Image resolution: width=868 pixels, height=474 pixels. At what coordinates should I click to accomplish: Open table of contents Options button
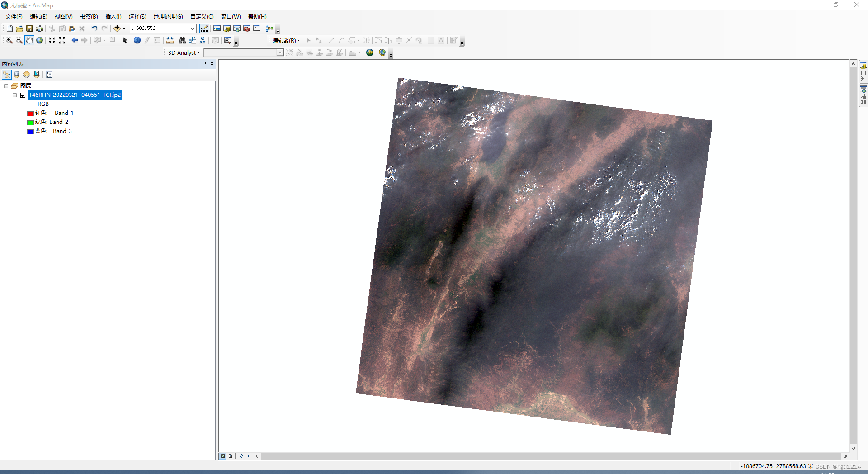click(x=49, y=75)
